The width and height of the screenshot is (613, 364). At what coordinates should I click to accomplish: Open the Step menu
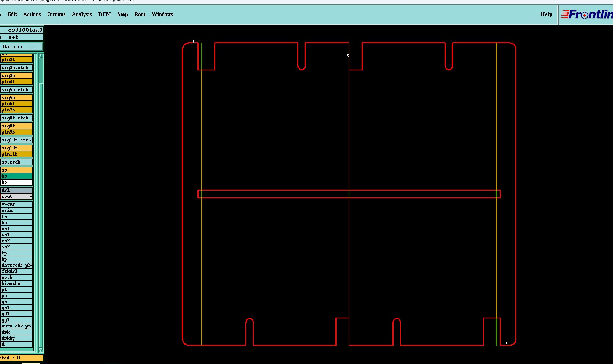(122, 14)
